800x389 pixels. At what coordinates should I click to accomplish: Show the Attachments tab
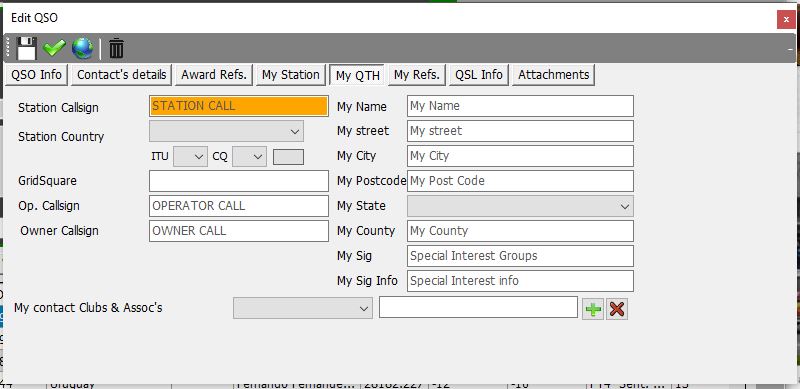[x=554, y=75]
